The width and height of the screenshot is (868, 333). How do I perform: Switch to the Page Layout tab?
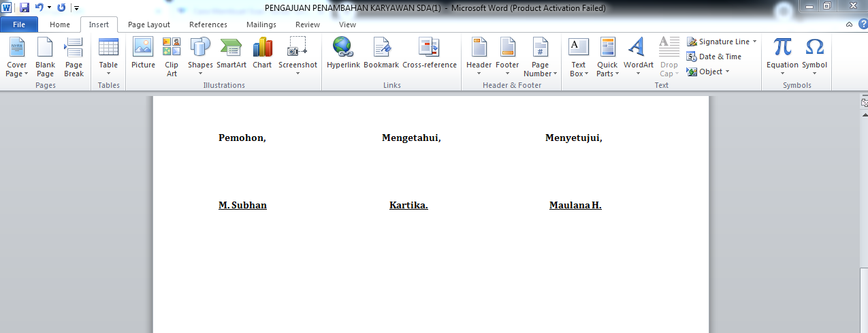pos(149,25)
